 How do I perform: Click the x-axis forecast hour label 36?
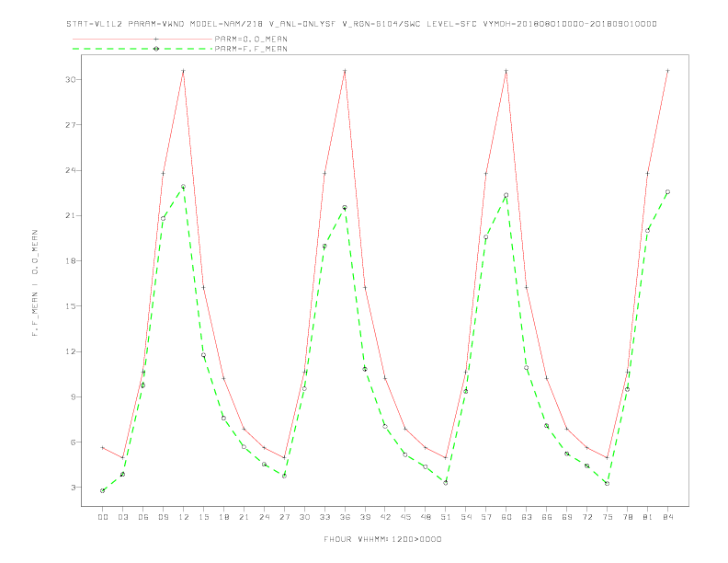coord(345,517)
